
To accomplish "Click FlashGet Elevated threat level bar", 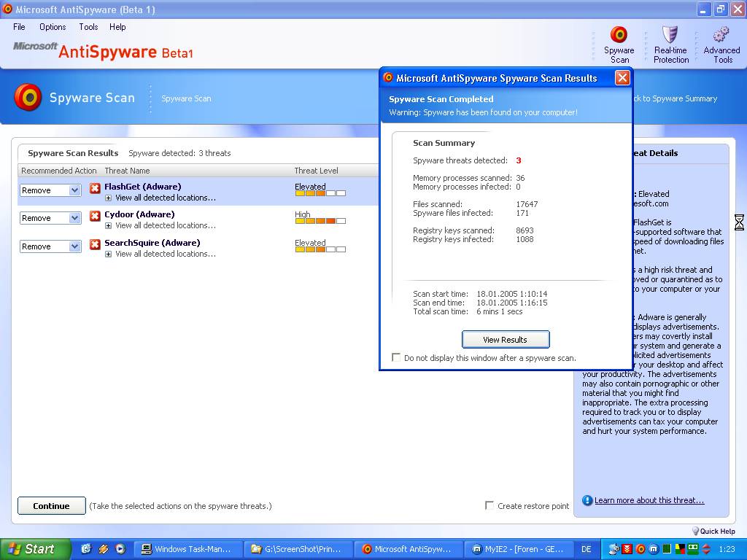I will pos(320,193).
